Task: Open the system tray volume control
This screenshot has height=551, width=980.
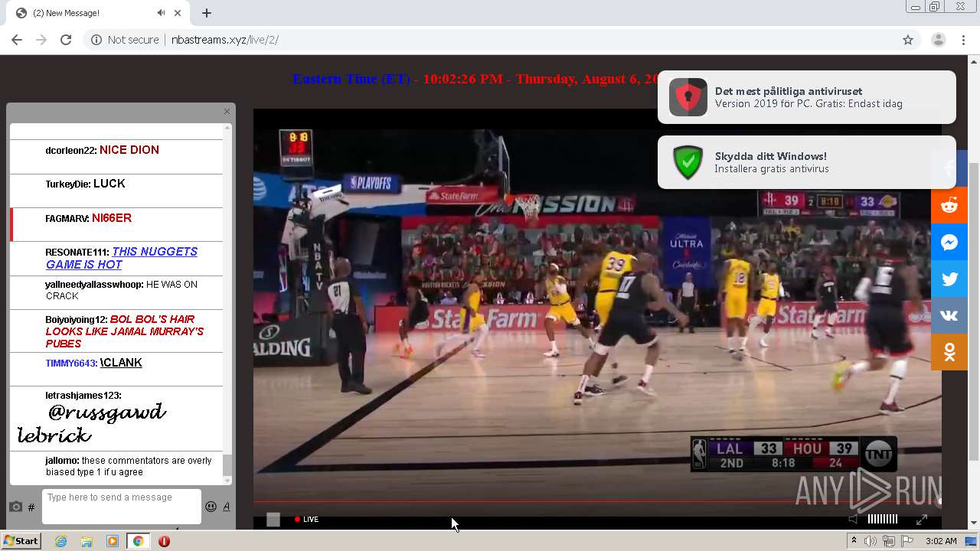Action: tap(871, 541)
